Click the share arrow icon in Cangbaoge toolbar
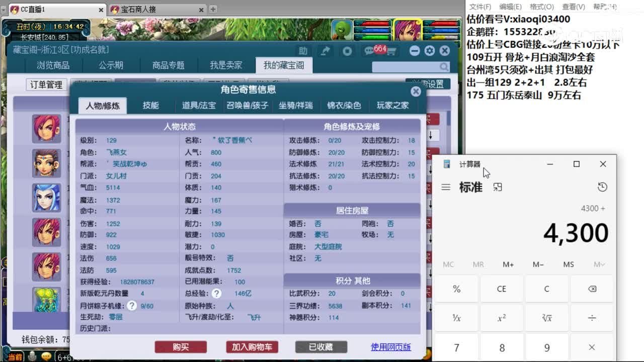The height and width of the screenshot is (362, 644). click(325, 51)
